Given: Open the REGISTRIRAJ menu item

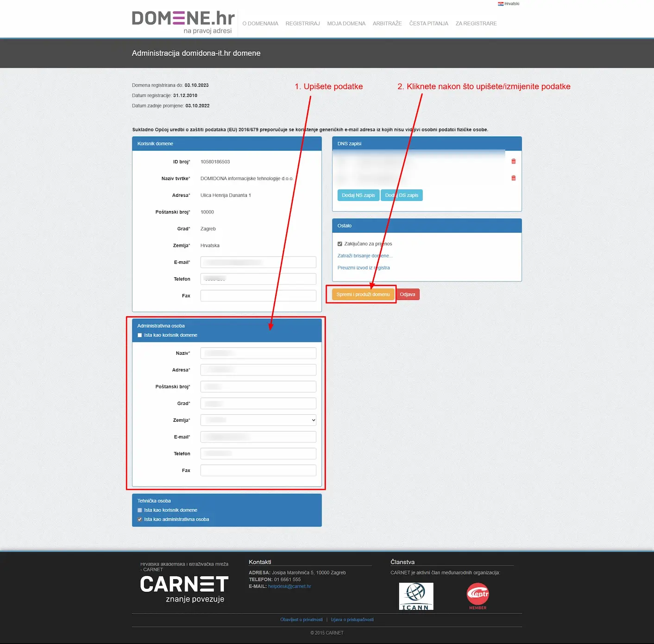Looking at the screenshot, I should pyautogui.click(x=302, y=24).
